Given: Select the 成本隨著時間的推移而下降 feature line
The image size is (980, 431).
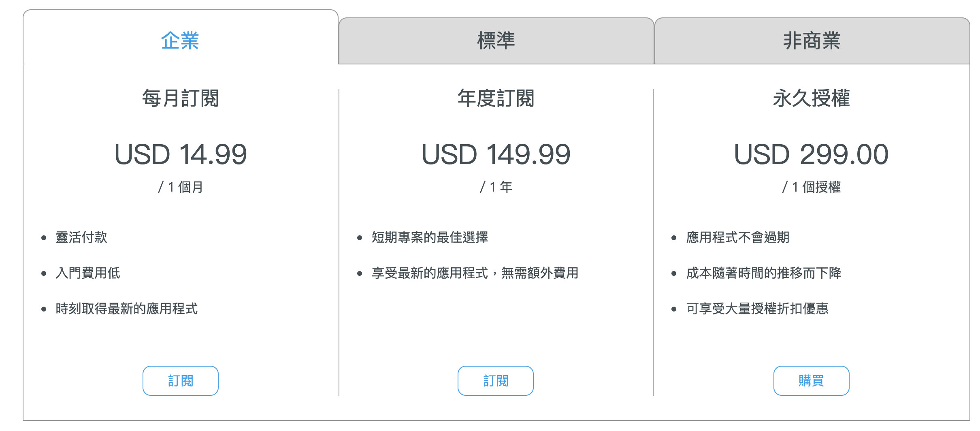Looking at the screenshot, I should [764, 273].
